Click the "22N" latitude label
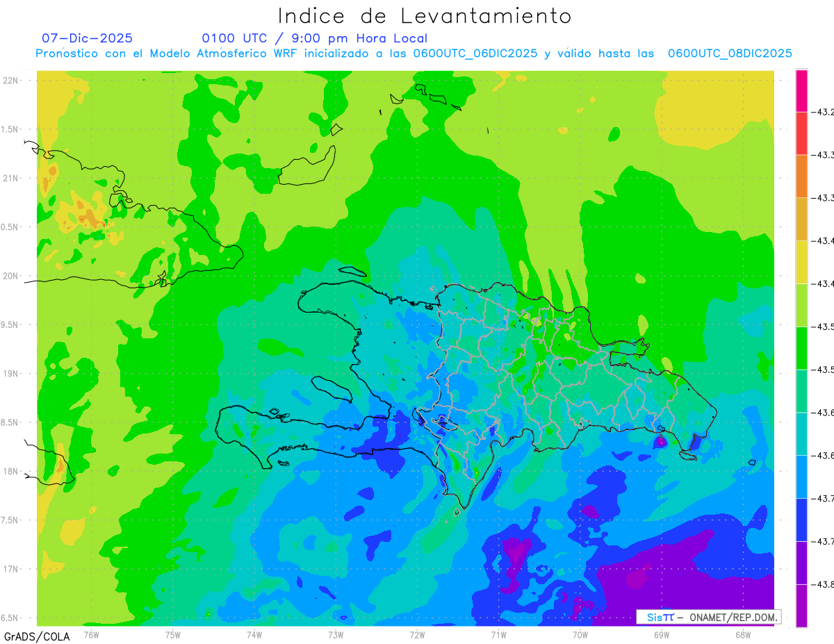The image size is (834, 644). pyautogui.click(x=11, y=81)
